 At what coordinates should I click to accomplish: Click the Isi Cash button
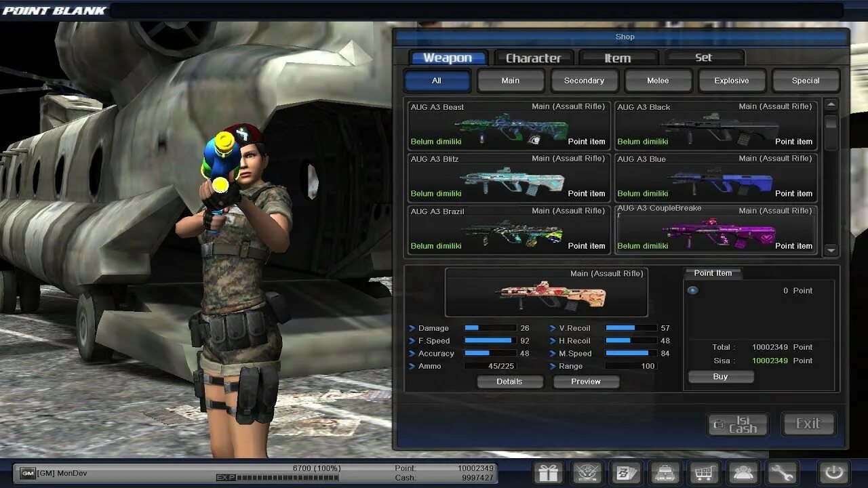[738, 424]
